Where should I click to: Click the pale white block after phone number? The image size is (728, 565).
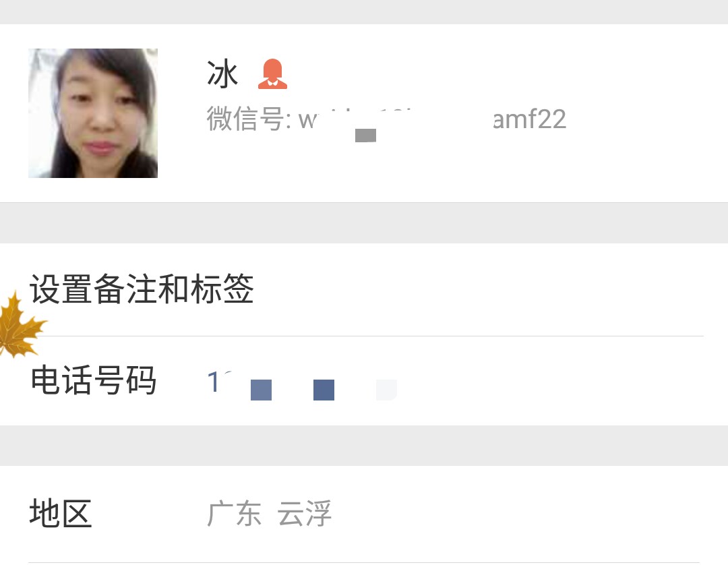click(x=386, y=390)
